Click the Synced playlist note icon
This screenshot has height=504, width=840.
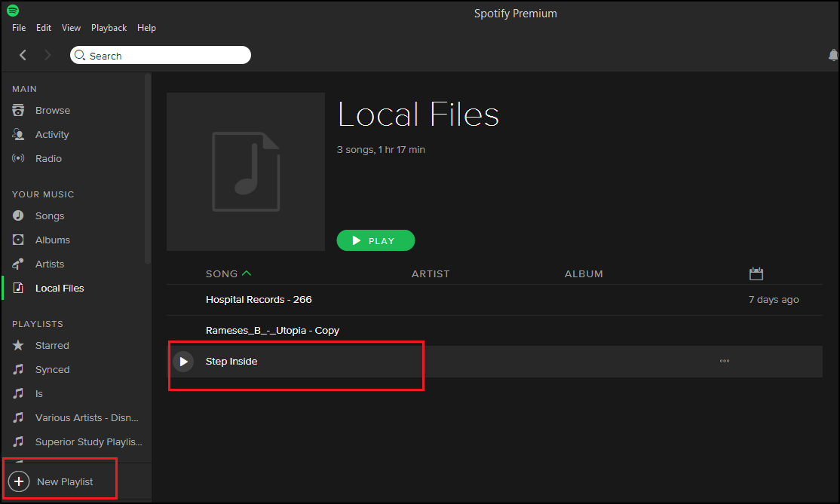tap(18, 369)
